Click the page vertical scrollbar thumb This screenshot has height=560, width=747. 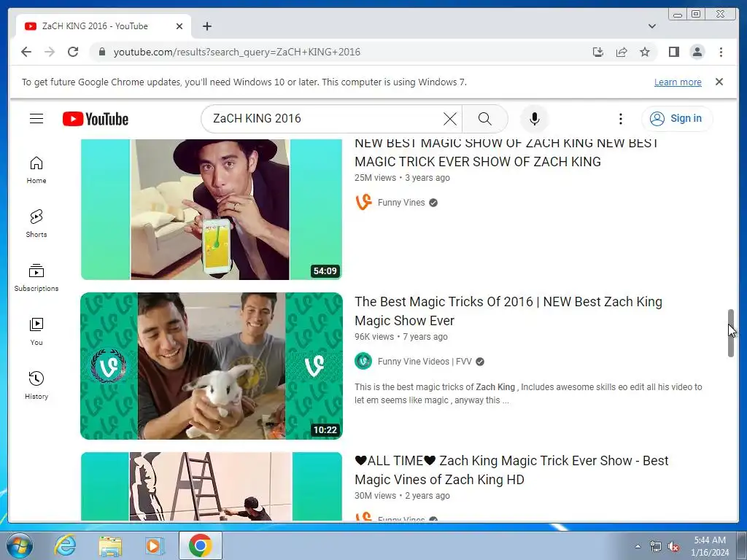click(731, 332)
